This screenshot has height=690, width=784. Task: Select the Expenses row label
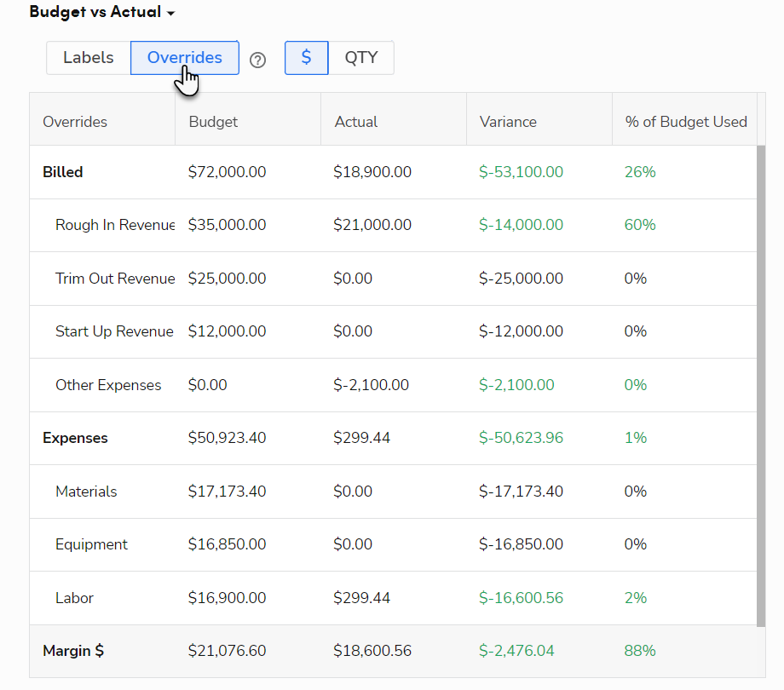75,438
